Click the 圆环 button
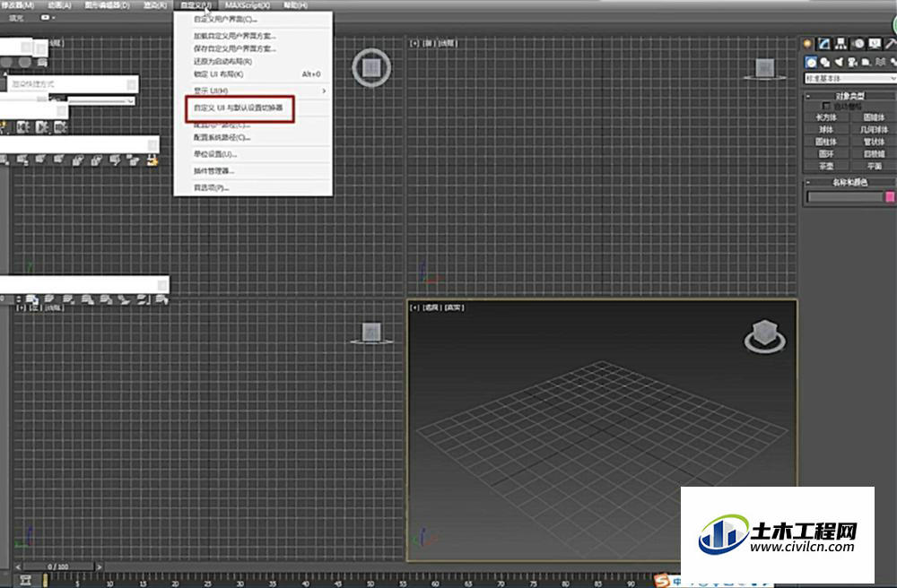 tap(826, 153)
